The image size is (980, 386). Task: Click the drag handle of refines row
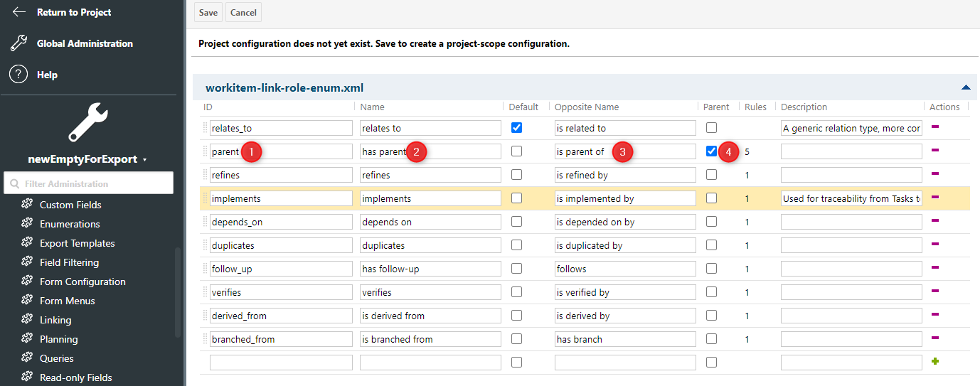206,175
